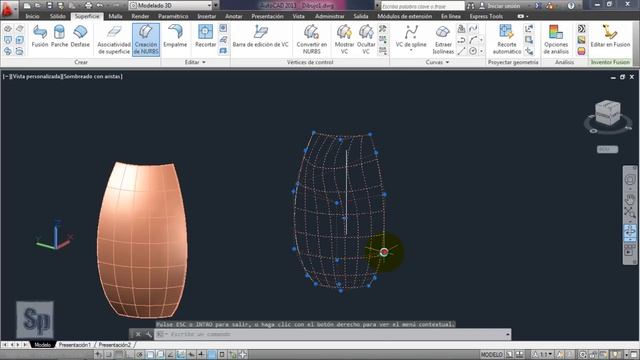Select the Desfase surface tool

(x=80, y=36)
